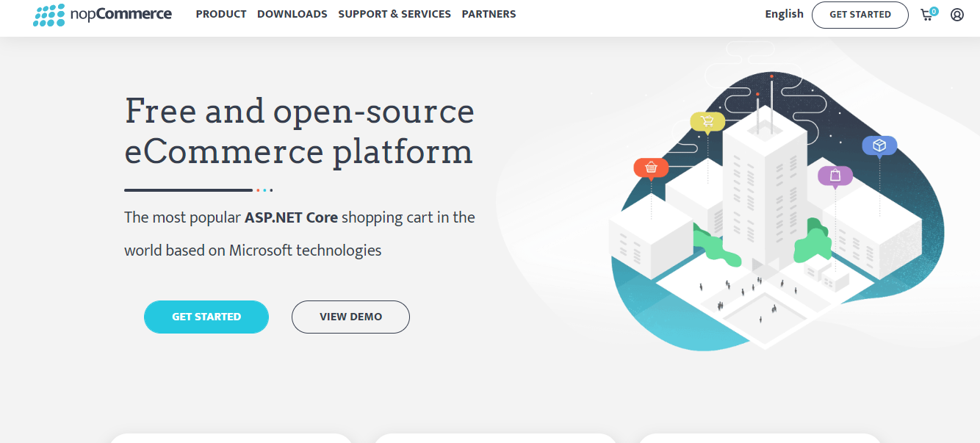The image size is (980, 443).
Task: Open the English language selector
Action: click(x=784, y=14)
